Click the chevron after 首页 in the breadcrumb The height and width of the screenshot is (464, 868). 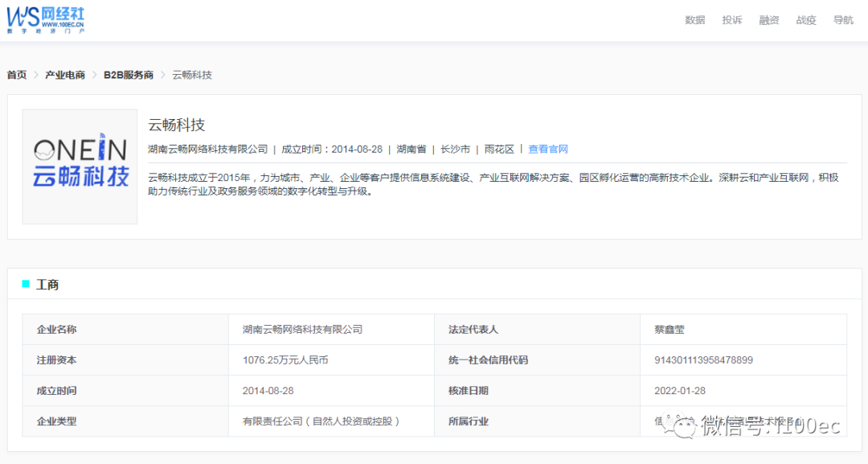36,75
